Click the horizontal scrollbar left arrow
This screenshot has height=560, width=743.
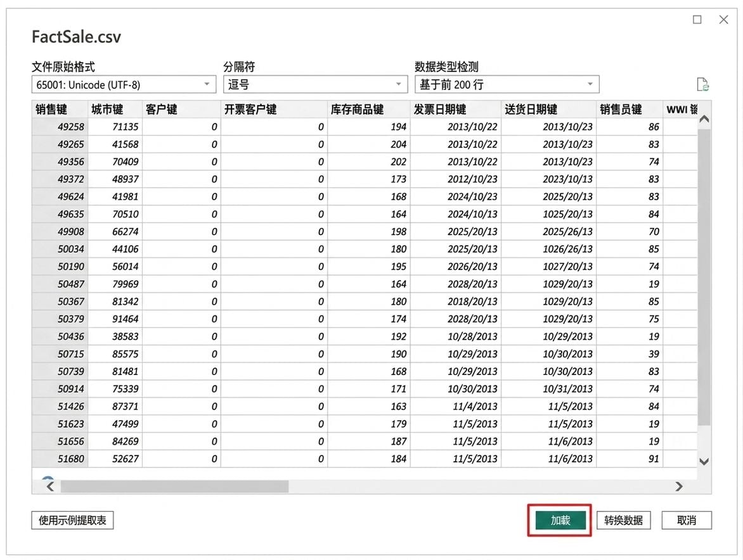(x=50, y=486)
